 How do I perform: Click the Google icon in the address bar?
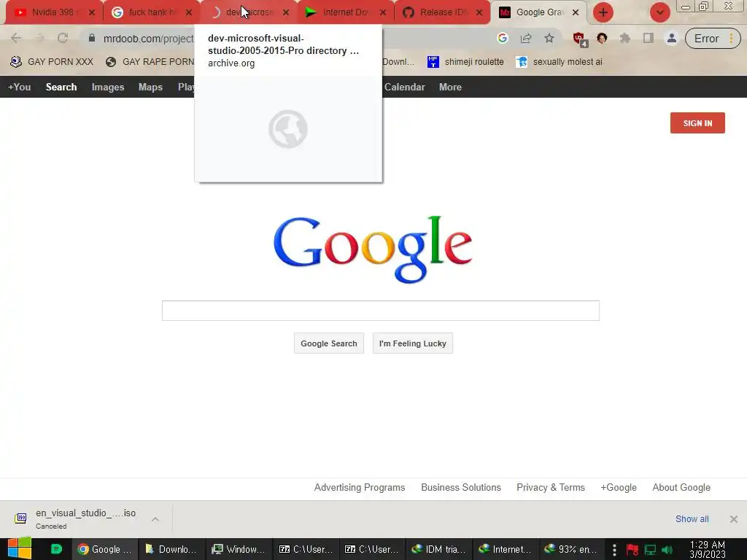click(502, 38)
